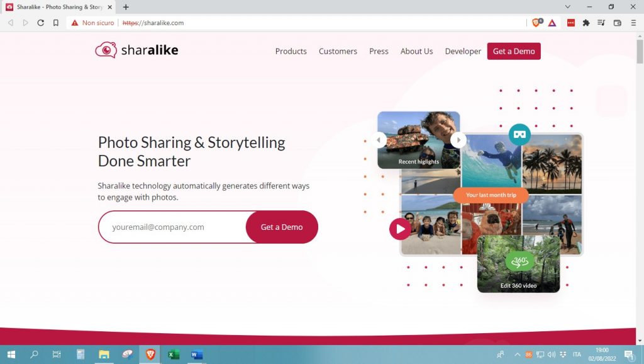Open the Brave Shields panel
This screenshot has height=364, width=644.
coord(536,23)
